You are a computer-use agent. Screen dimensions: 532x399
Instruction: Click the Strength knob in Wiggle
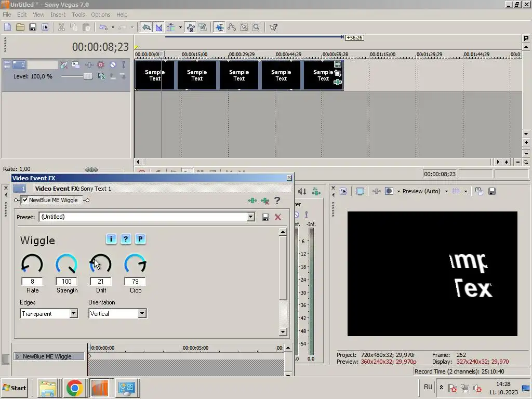click(66, 263)
